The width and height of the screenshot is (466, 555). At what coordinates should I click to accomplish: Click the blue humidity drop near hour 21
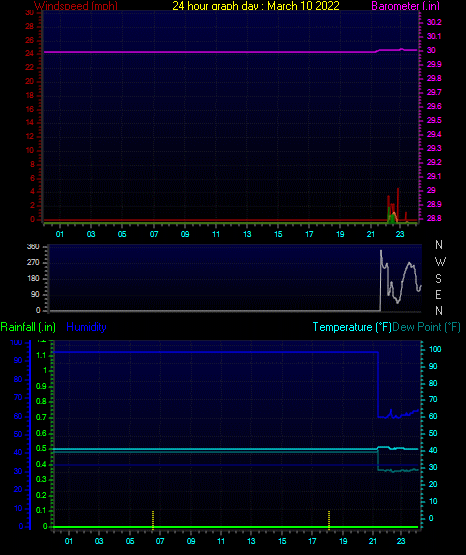(x=378, y=384)
